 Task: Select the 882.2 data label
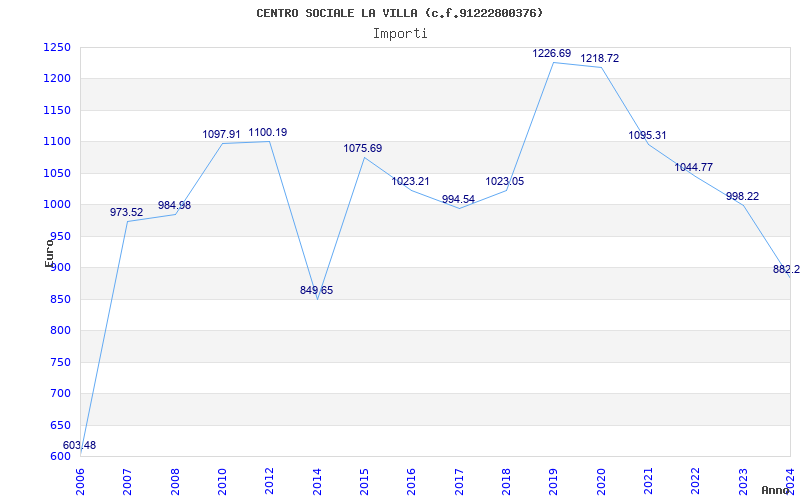[x=786, y=269]
